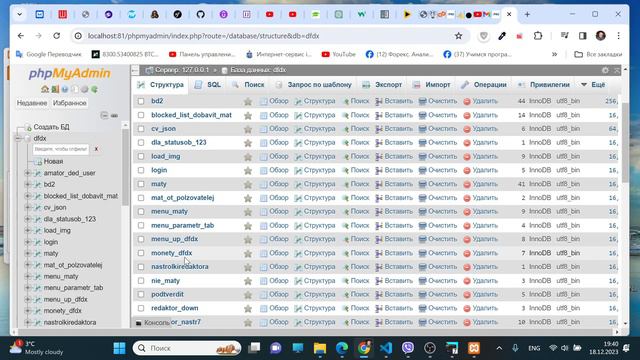640x360 pixels.
Task: Select the maty row checkbox
Action: point(141,184)
